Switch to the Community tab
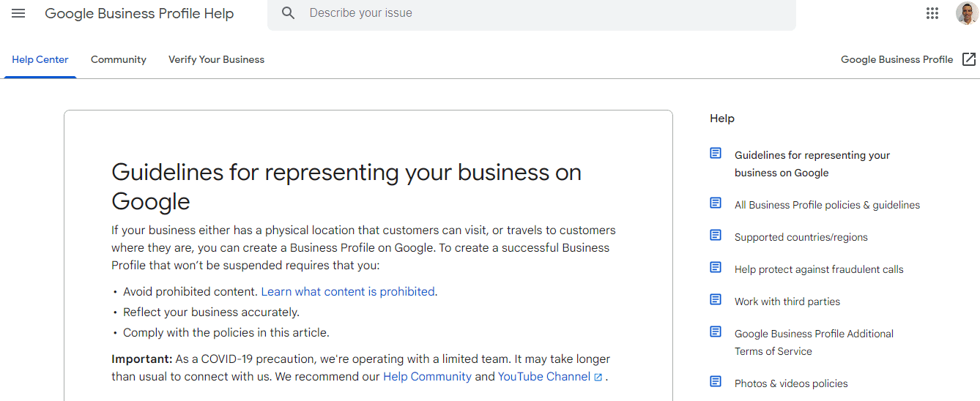 [119, 59]
